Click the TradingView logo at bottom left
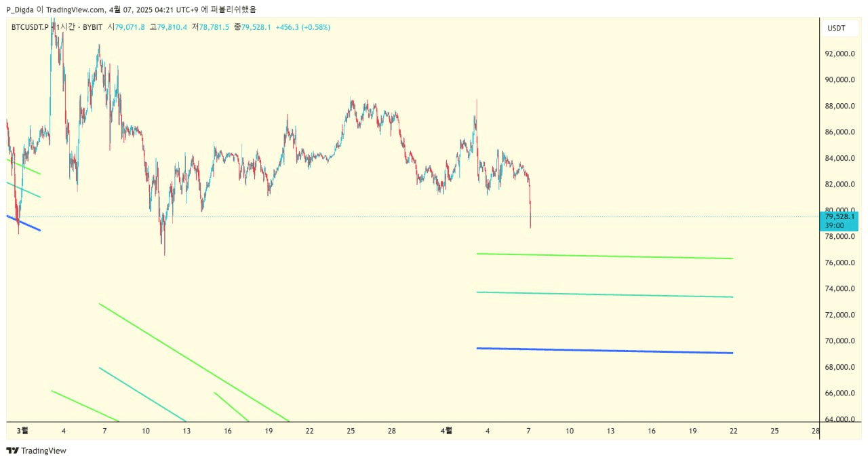 coord(37,450)
